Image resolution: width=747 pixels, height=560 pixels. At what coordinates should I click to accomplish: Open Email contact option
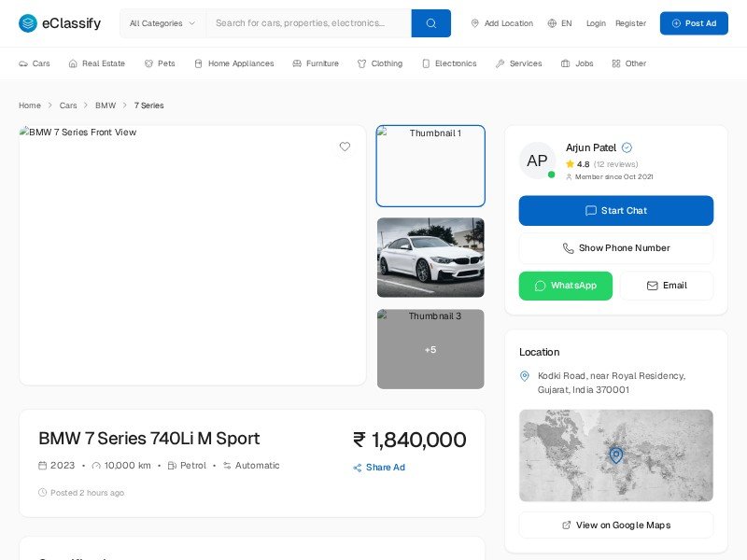pyautogui.click(x=667, y=286)
